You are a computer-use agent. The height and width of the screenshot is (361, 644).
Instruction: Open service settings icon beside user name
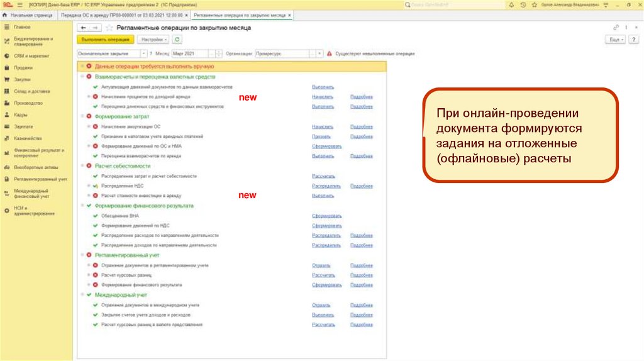pos(606,5)
